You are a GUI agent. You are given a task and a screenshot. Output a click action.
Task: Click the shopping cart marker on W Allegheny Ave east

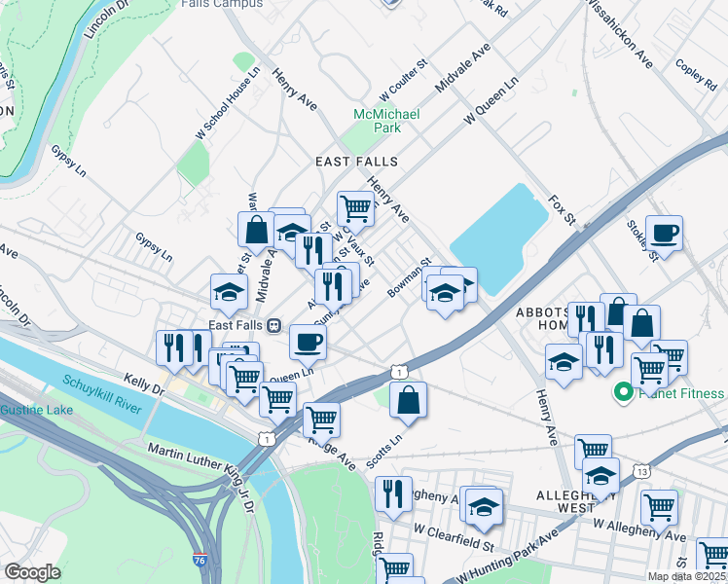[659, 512]
